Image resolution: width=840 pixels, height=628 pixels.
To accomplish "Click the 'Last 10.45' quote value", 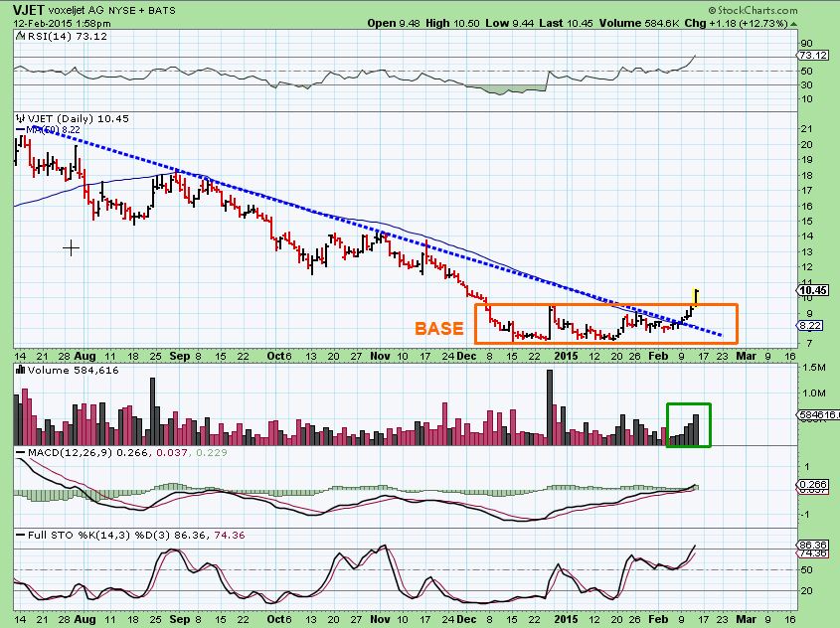I will (x=567, y=23).
